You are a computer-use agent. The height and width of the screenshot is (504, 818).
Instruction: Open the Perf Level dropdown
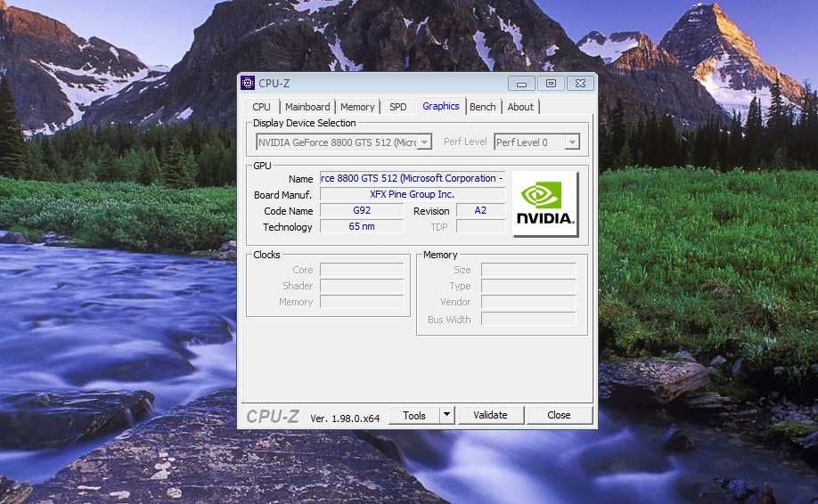pyautogui.click(x=572, y=142)
